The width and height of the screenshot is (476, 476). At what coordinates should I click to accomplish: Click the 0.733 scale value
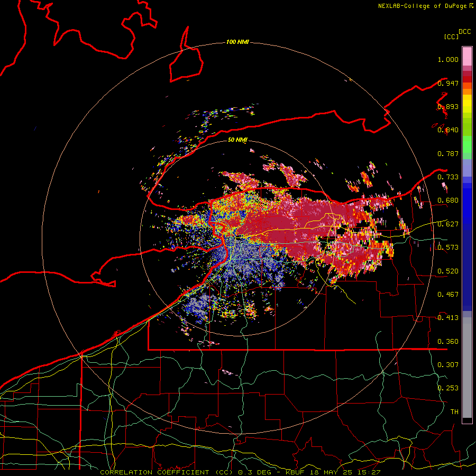[x=448, y=177]
